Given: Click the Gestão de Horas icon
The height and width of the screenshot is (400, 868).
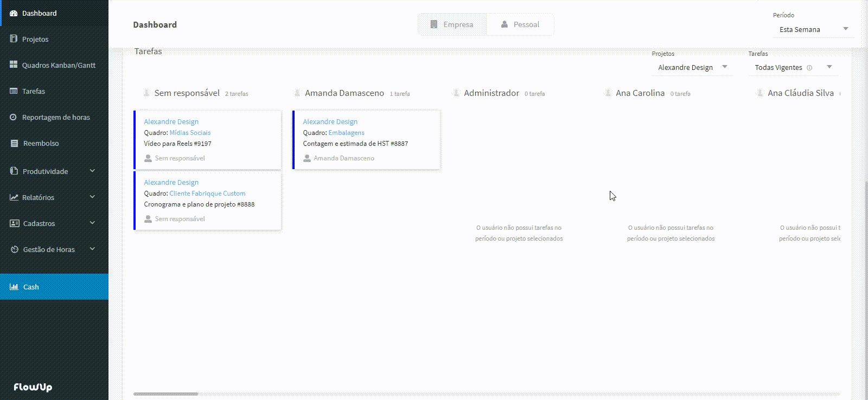Looking at the screenshot, I should (x=15, y=249).
